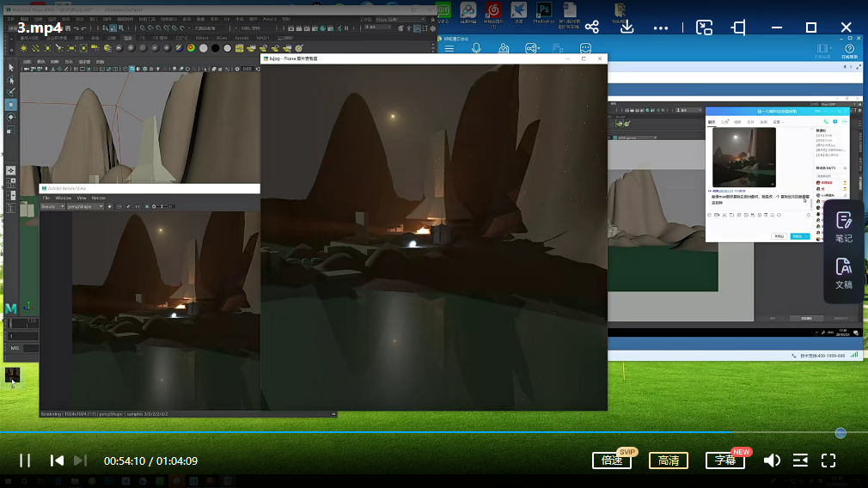The height and width of the screenshot is (488, 868).
Task: Open the hamburger menu in the meeting app
Action: [x=449, y=49]
